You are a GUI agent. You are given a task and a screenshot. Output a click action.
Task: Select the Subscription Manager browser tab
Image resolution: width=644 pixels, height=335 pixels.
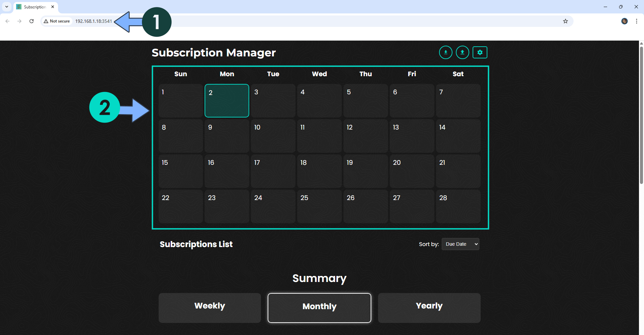point(34,7)
